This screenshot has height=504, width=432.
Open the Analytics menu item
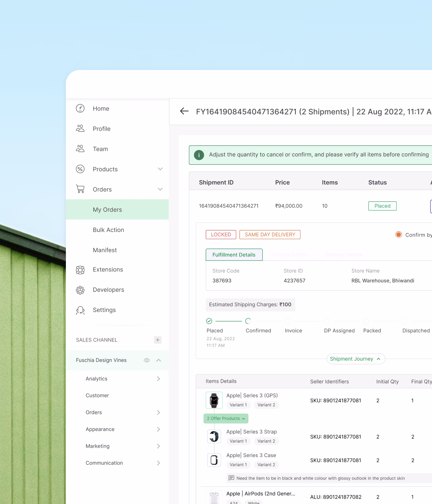coord(96,378)
